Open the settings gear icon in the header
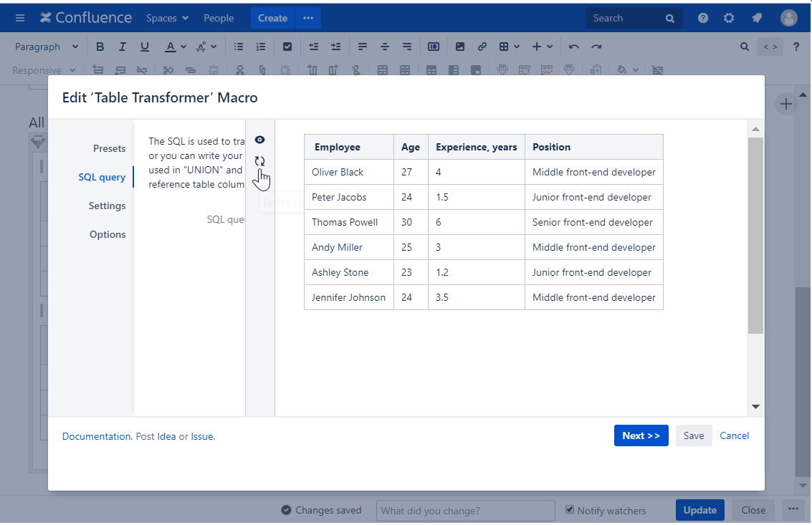 [x=729, y=18]
